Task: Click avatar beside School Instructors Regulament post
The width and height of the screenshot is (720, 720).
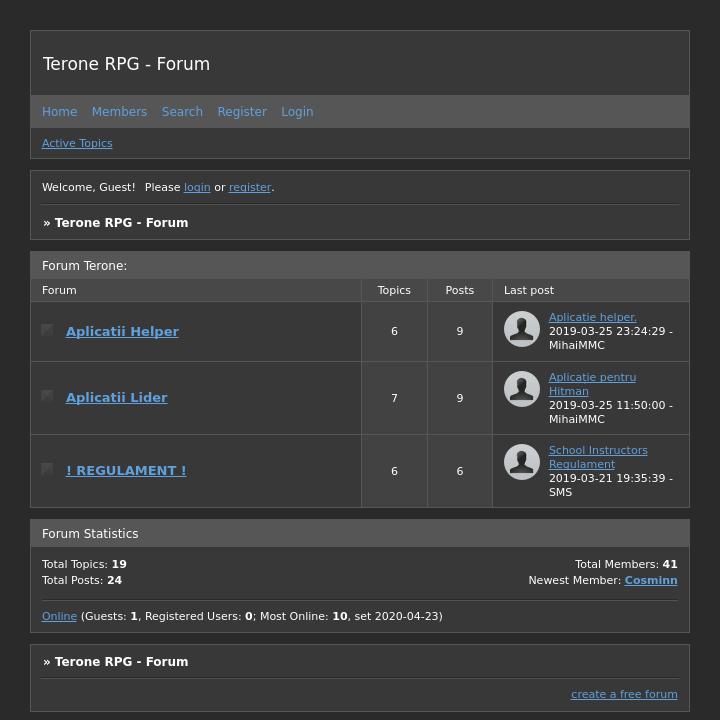Action: 522,462
